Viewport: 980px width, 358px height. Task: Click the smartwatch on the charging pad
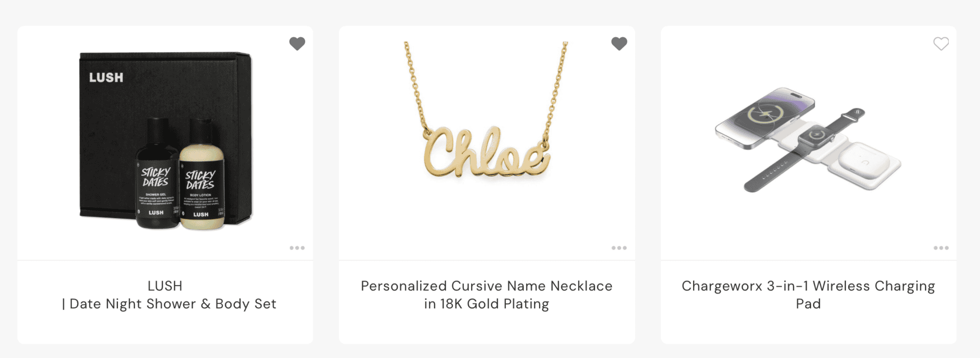pos(816,135)
